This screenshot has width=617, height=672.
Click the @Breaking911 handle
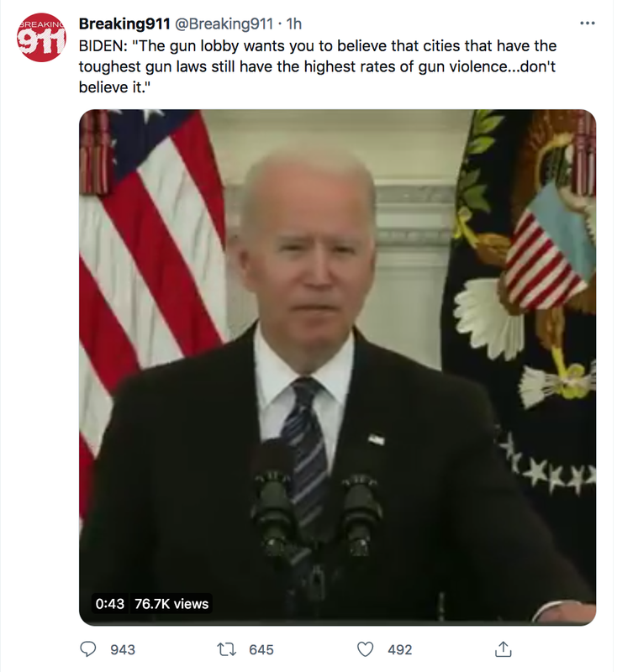click(x=224, y=24)
